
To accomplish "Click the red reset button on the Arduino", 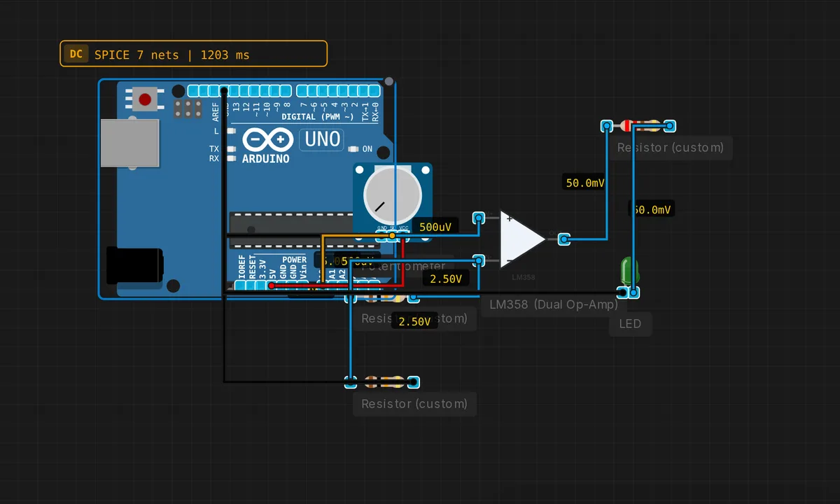I will click(x=145, y=99).
